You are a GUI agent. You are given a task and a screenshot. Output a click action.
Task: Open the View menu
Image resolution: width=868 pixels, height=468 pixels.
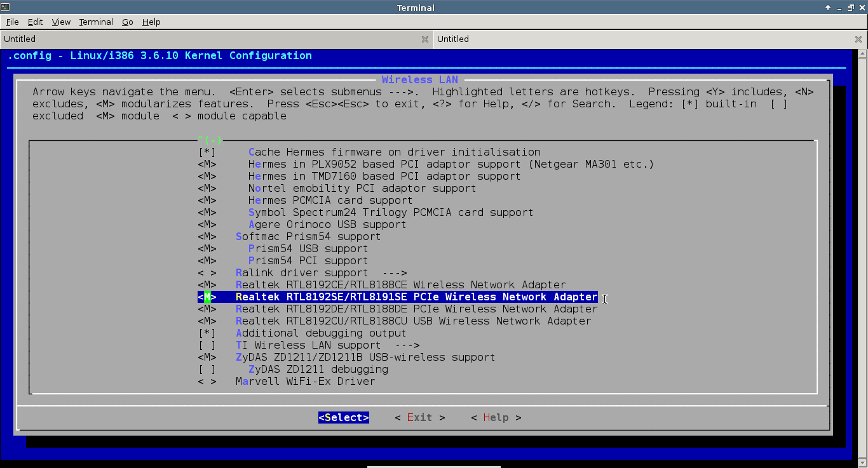tap(61, 22)
